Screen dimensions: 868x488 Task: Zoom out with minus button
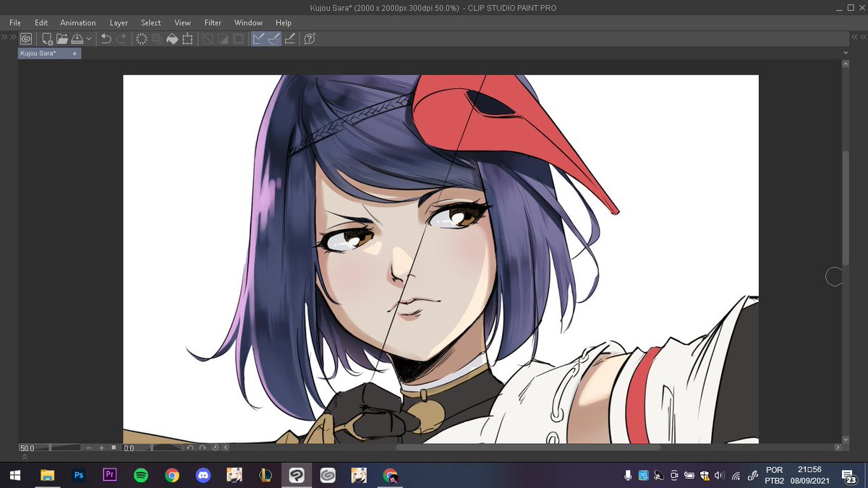[88, 448]
